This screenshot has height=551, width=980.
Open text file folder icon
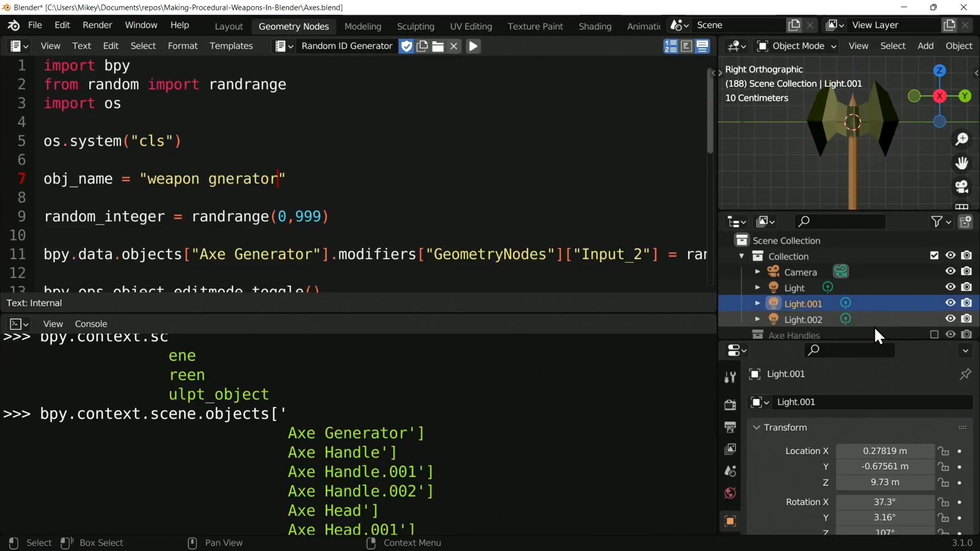(438, 46)
